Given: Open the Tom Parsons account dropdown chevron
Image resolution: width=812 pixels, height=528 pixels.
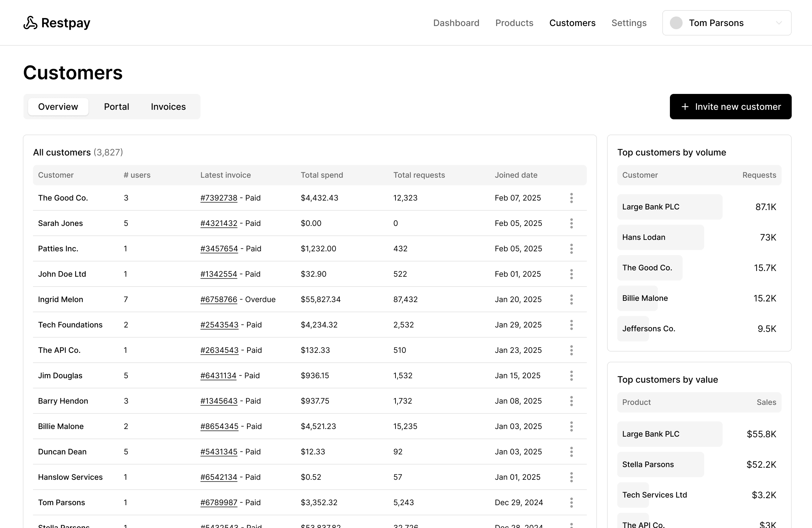Looking at the screenshot, I should click(779, 23).
